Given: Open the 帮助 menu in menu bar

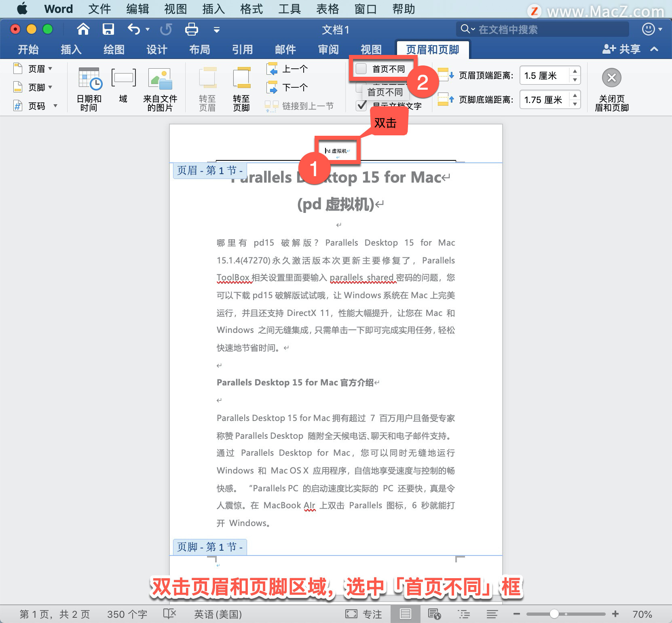Looking at the screenshot, I should [x=404, y=9].
